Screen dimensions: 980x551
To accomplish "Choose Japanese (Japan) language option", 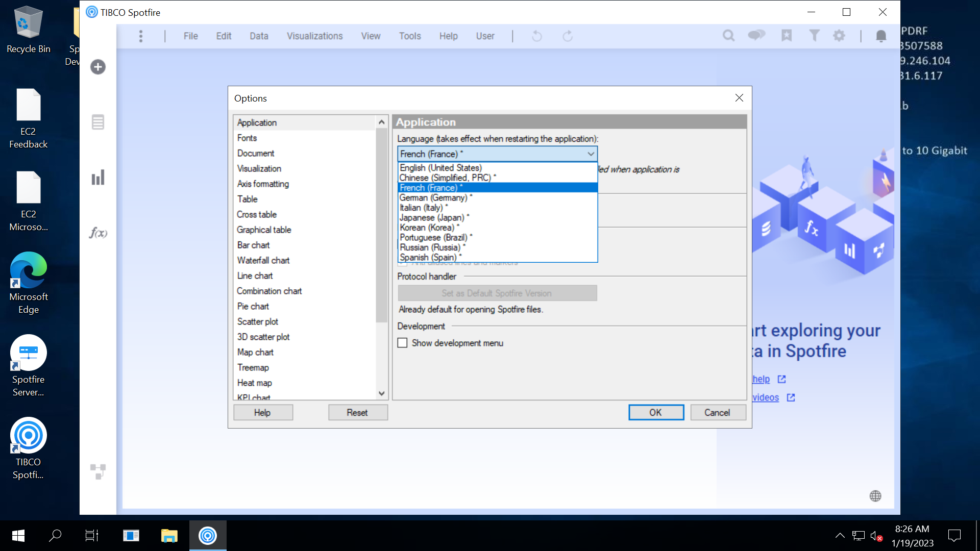I will point(432,218).
